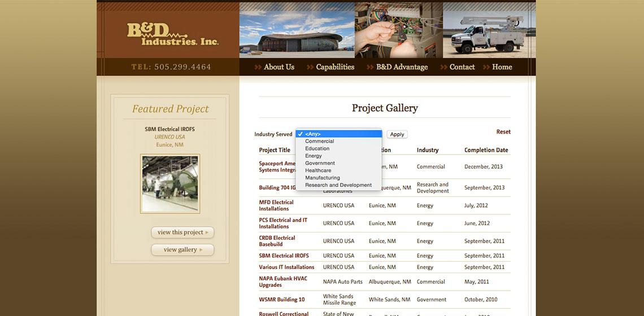
Task: Click the TEL: 505.299.4464 phone number
Action: (171, 67)
